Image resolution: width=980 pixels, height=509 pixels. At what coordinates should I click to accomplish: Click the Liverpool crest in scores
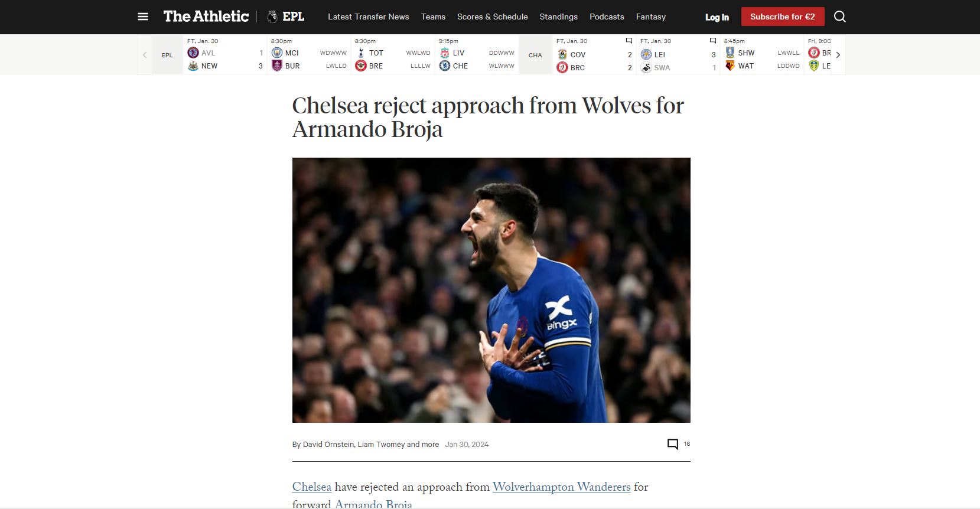(x=444, y=53)
